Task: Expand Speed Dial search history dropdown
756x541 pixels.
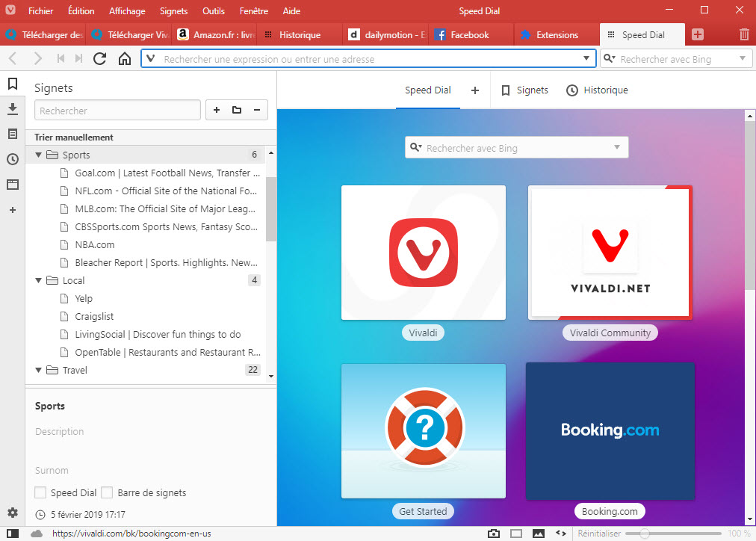Action: (617, 147)
